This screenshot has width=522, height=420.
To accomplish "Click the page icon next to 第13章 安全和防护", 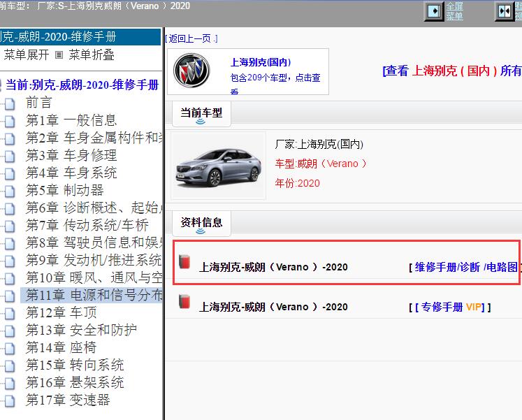I will [x=10, y=331].
